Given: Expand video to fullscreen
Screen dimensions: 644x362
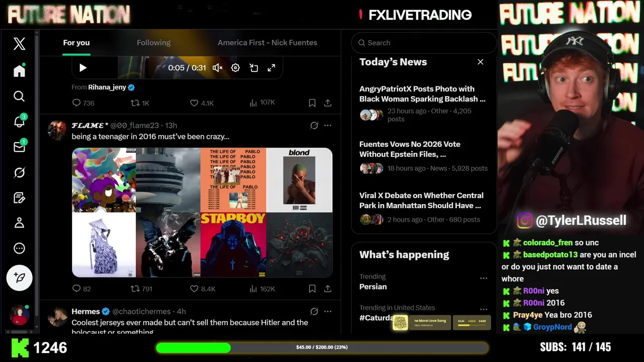Looking at the screenshot, I should [x=271, y=68].
